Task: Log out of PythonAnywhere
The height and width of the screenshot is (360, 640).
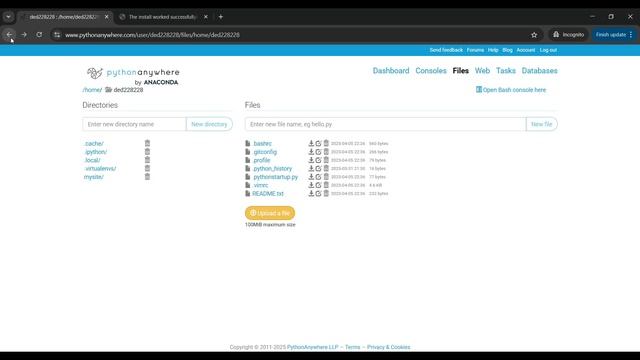Action: [x=548, y=50]
